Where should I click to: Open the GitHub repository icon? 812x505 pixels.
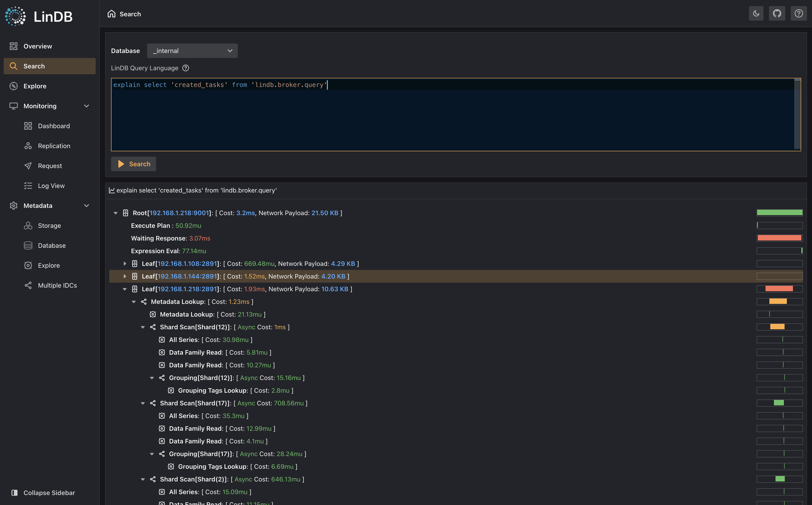(777, 14)
